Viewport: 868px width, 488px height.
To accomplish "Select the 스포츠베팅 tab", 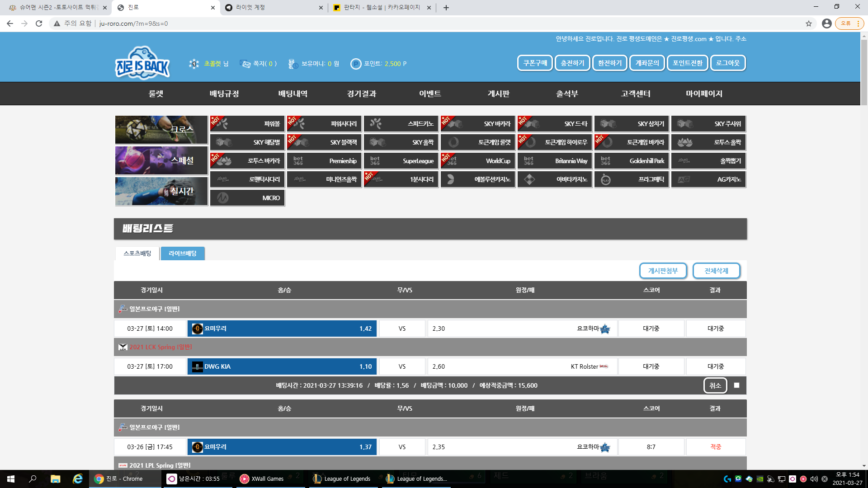I will tap(137, 253).
